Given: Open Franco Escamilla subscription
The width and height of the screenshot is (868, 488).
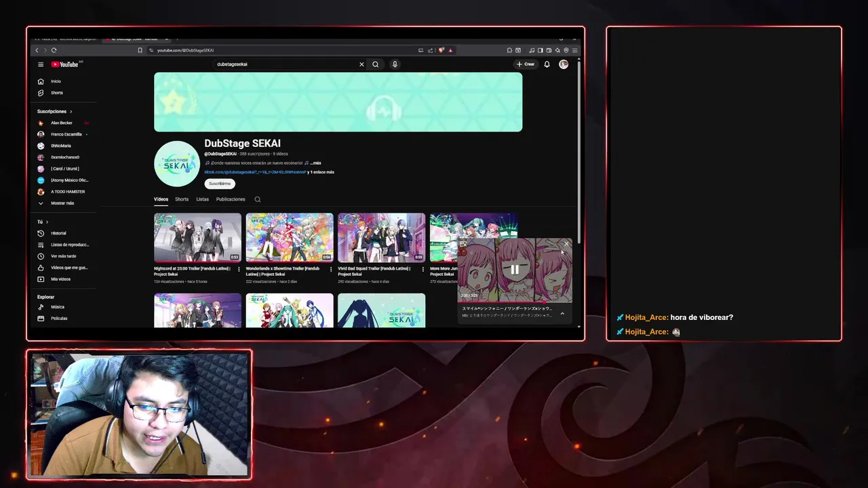Looking at the screenshot, I should tap(65, 134).
